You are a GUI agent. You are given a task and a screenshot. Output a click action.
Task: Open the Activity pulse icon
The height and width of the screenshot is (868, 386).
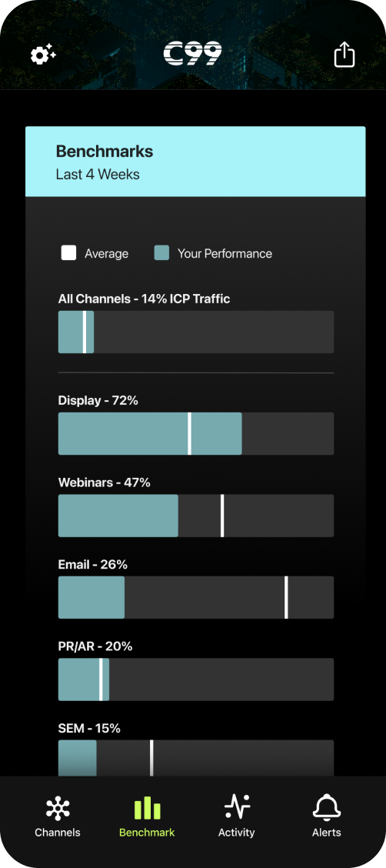point(237,807)
